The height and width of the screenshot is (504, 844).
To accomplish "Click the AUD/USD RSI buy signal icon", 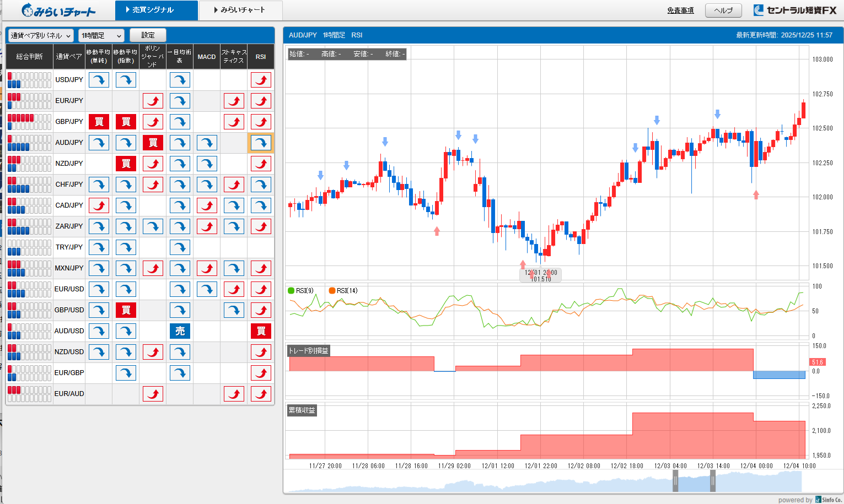I will [261, 331].
